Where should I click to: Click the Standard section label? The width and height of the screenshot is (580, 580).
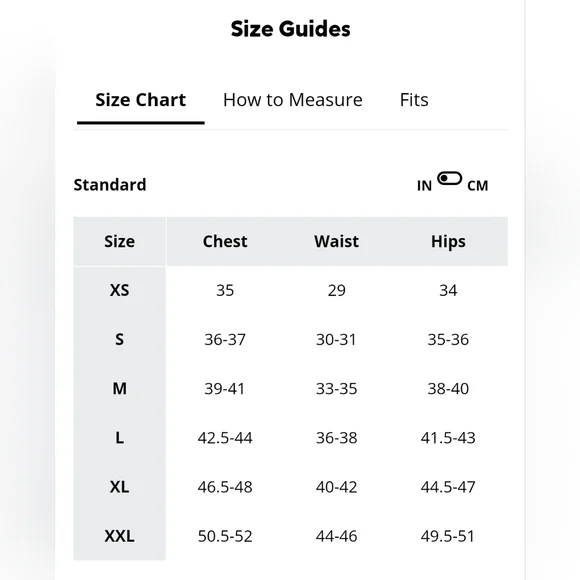110,185
